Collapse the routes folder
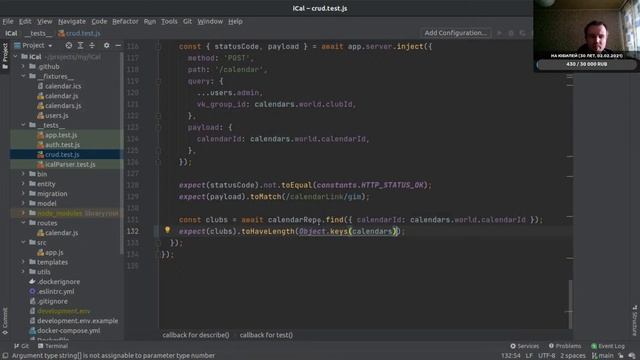This screenshot has height=360, width=640. [23, 223]
